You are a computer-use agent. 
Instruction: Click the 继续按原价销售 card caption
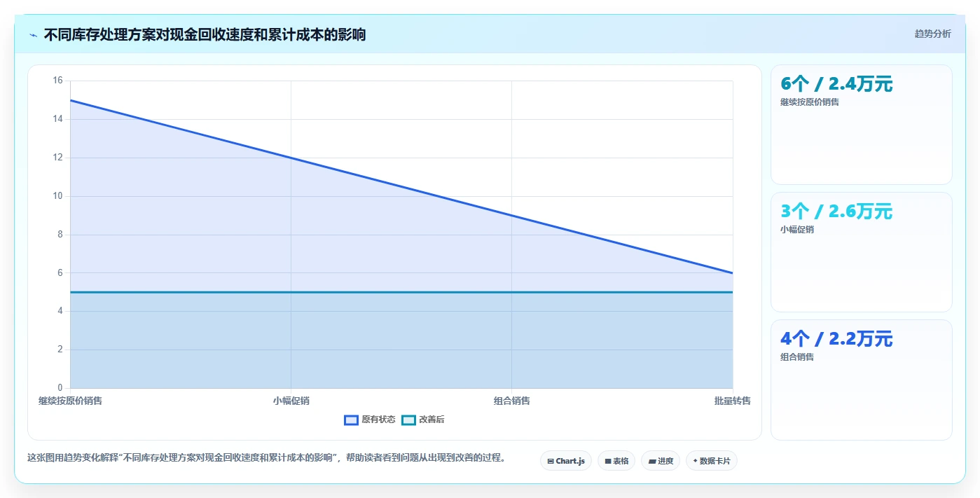coord(810,102)
